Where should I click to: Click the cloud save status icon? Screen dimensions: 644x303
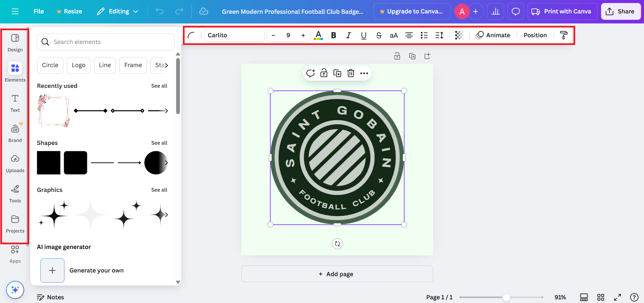[204, 11]
